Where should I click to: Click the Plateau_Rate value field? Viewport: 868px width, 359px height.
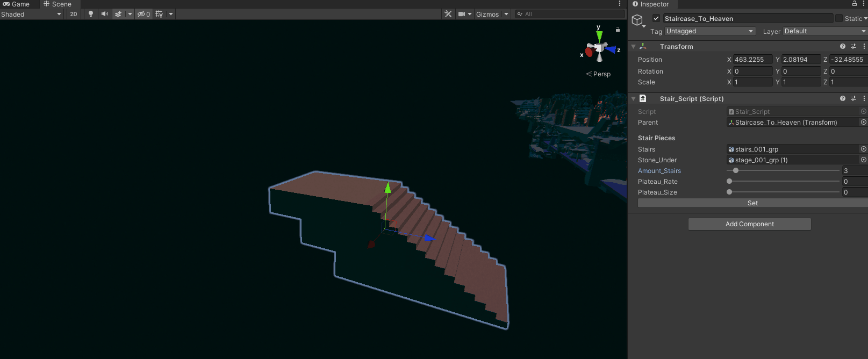[855, 181]
